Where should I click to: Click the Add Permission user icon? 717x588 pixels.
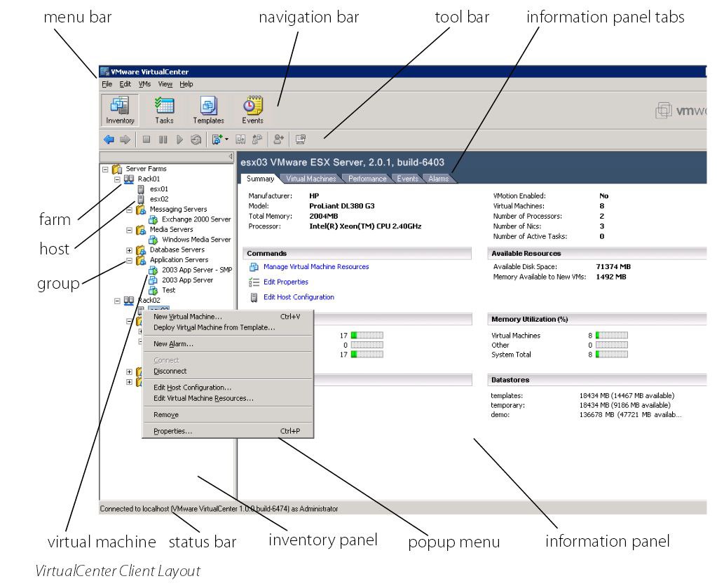(278, 139)
